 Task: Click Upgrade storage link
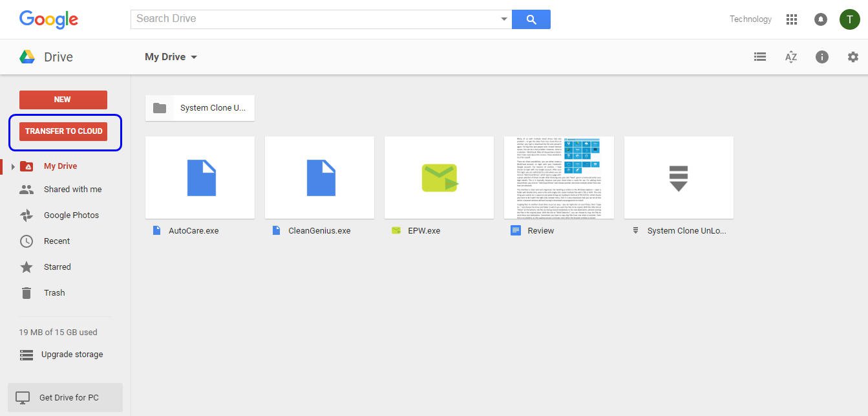[x=72, y=355]
